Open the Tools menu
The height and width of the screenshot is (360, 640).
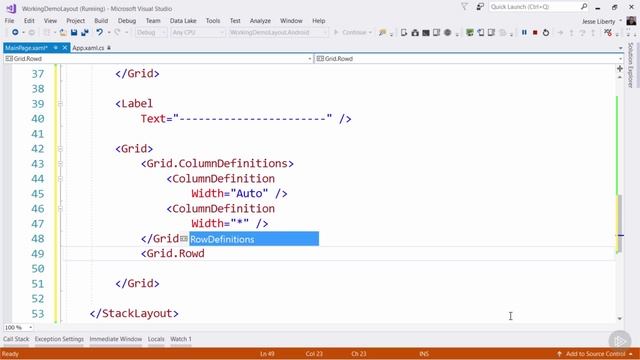point(213,20)
